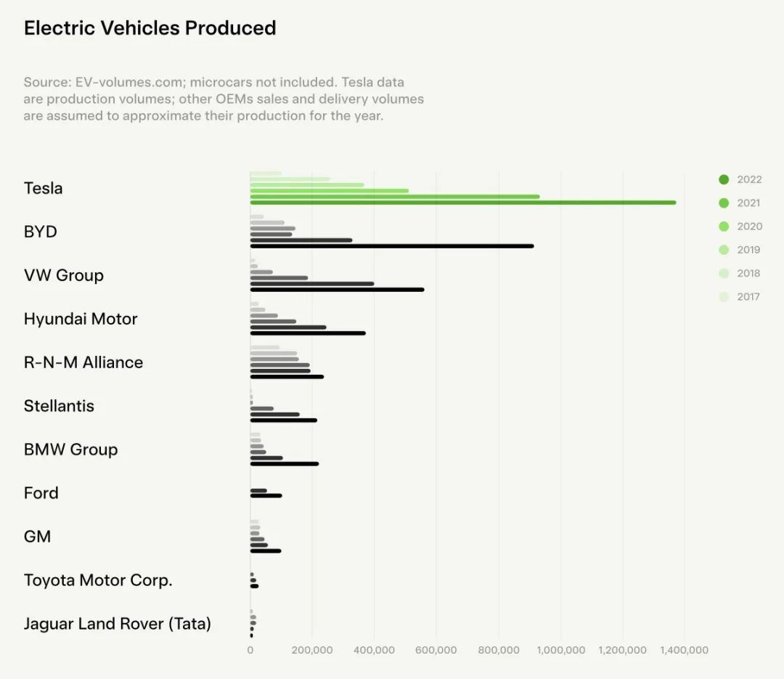Click the 2022 legend color dot
784x679 pixels.
724,179
